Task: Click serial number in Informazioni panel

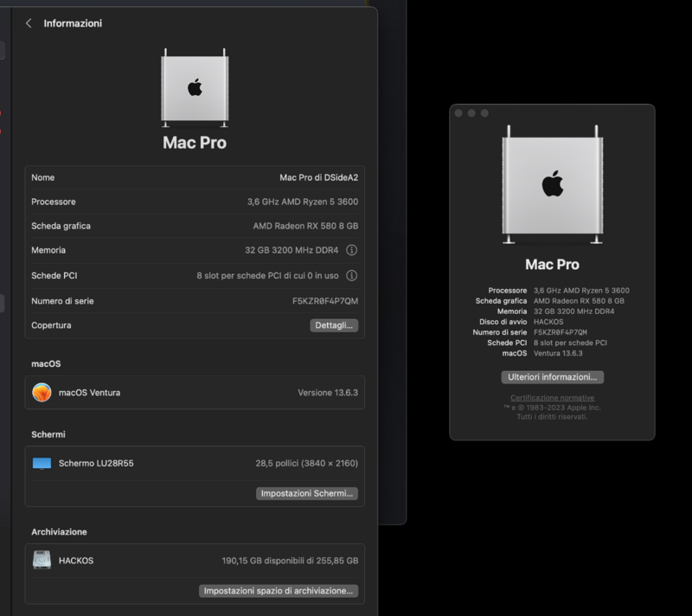Action: (325, 301)
